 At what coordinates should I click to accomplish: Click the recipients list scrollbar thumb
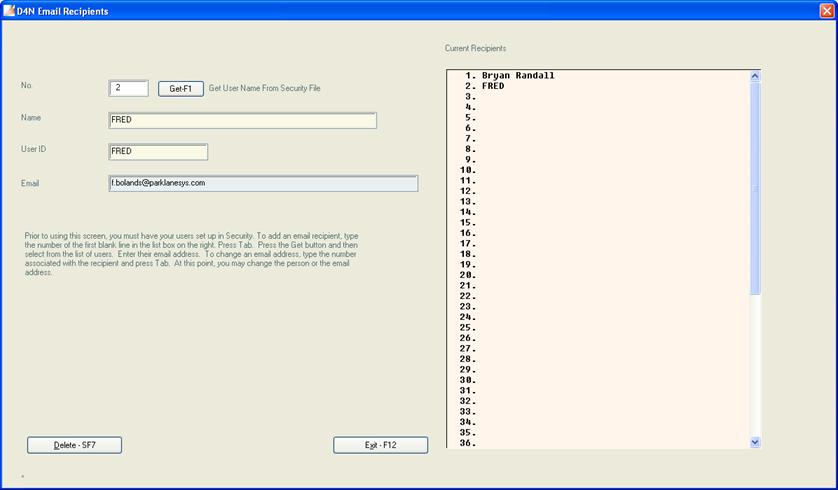tap(755, 188)
